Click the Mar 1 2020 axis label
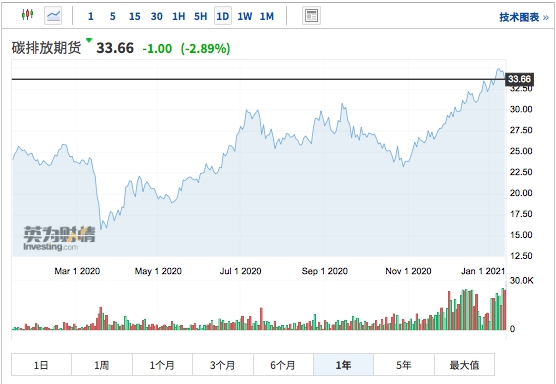This screenshot has width=556, height=384. 77,271
